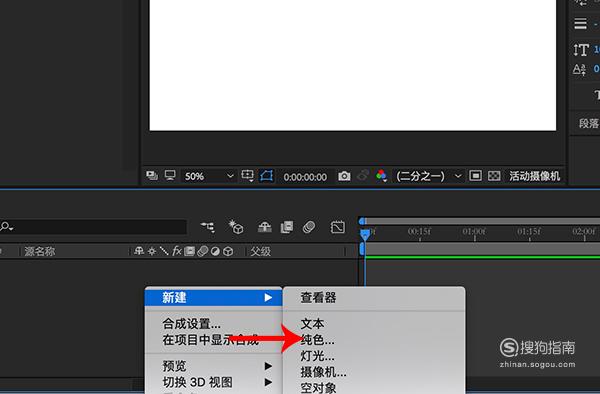Enable motion blur timeline toolbar button
Screen dimensions: 600x394
coord(309,227)
